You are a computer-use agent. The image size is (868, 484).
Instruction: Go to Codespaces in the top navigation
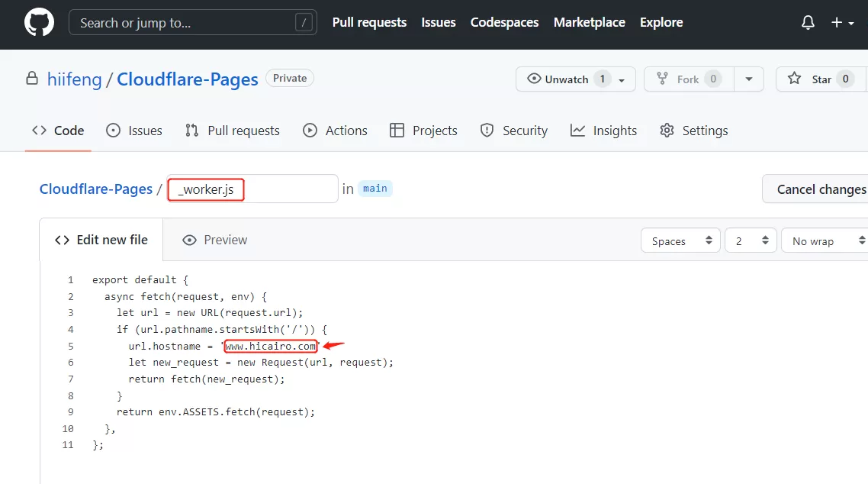504,23
